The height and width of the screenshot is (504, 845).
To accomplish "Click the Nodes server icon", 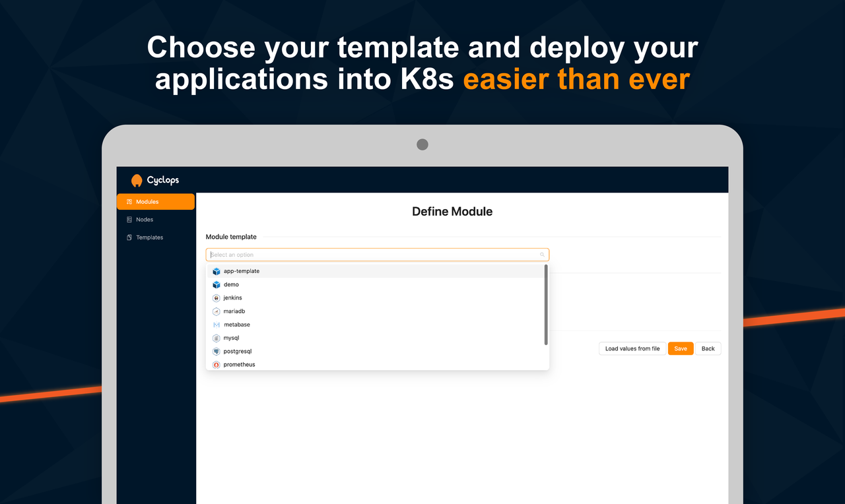I will (129, 220).
